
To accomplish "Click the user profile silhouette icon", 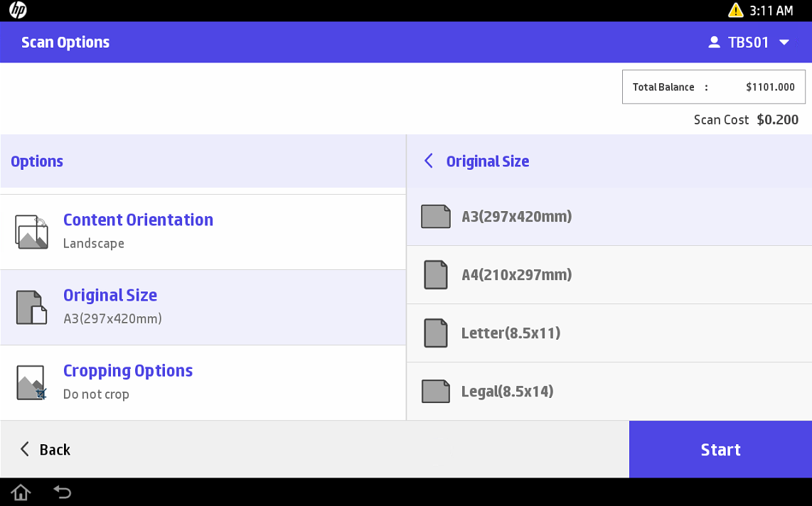I will 714,43.
